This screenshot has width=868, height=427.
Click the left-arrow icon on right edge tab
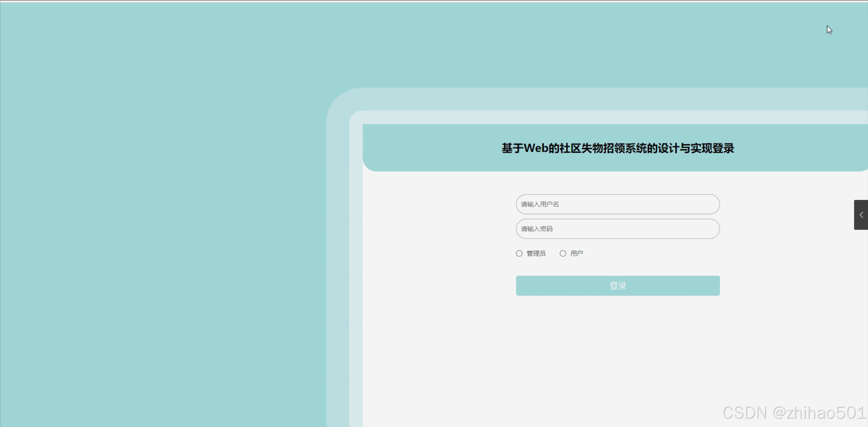point(861,215)
